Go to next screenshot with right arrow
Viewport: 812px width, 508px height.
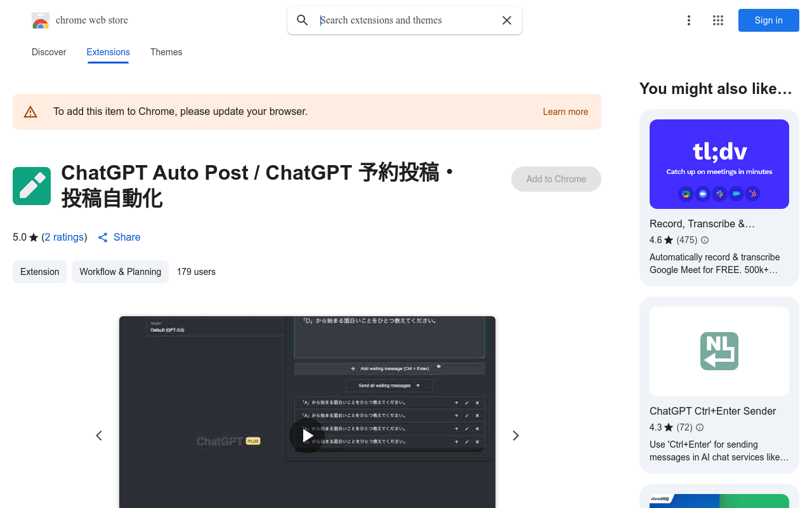coord(516,436)
